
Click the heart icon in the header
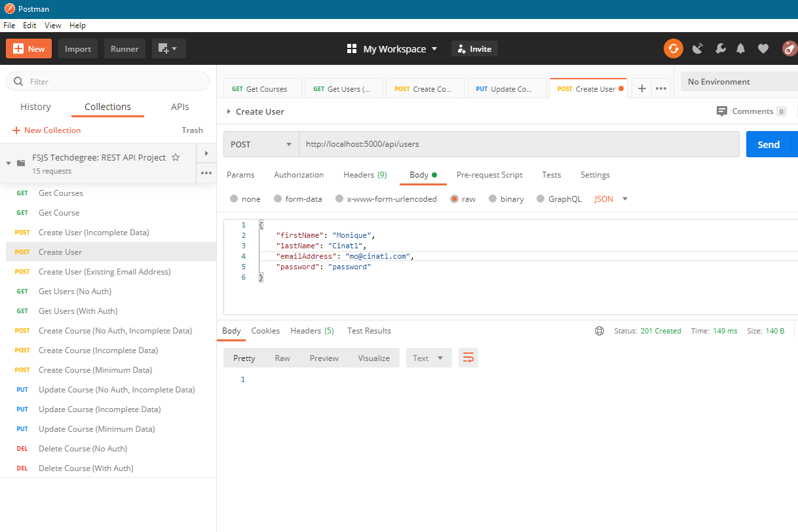(763, 48)
